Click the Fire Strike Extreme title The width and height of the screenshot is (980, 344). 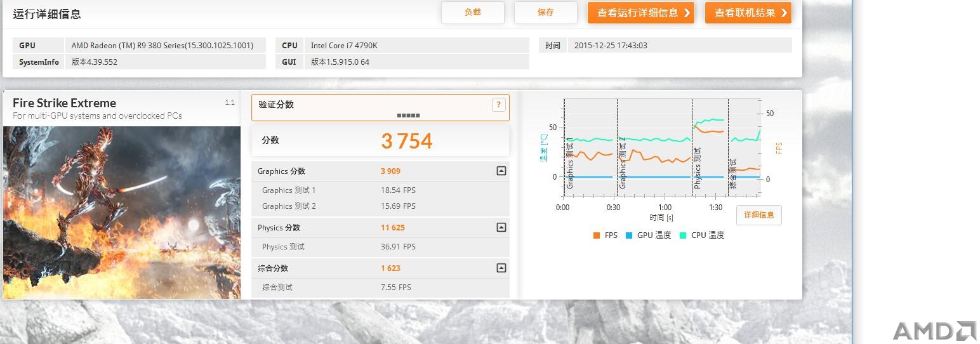[64, 103]
